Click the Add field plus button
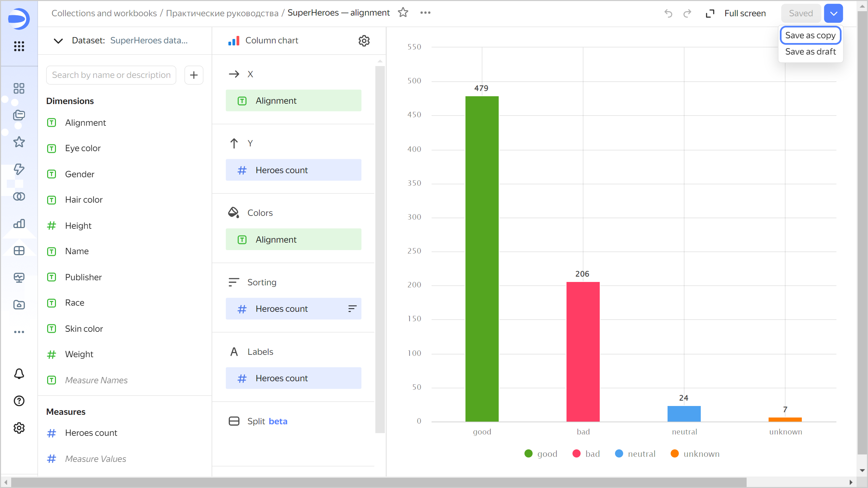The height and width of the screenshot is (488, 868). 194,75
